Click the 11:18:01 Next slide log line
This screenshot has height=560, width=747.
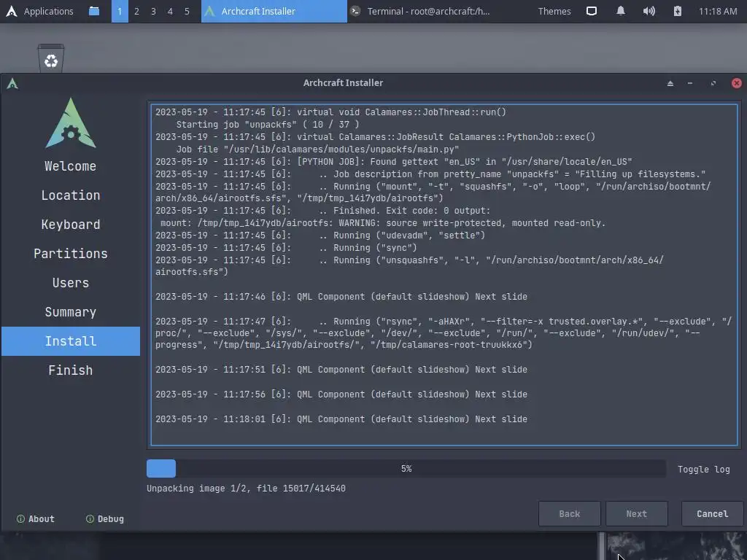click(x=341, y=419)
